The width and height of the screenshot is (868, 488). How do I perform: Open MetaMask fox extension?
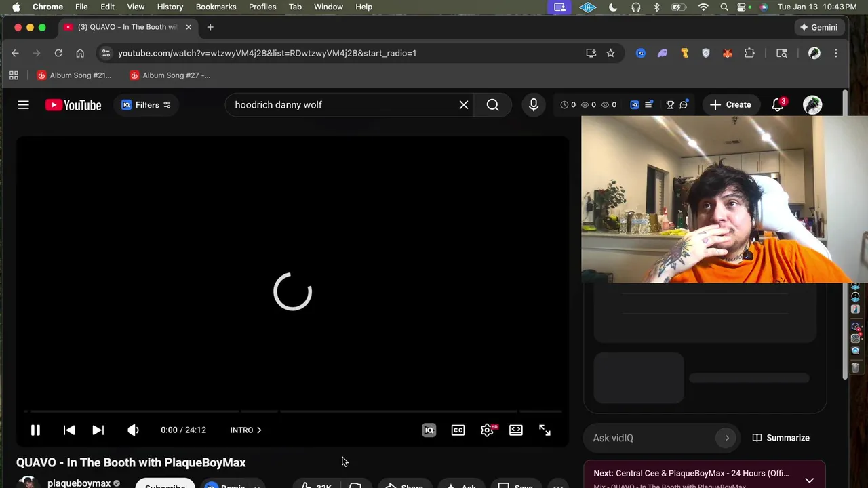[728, 53]
